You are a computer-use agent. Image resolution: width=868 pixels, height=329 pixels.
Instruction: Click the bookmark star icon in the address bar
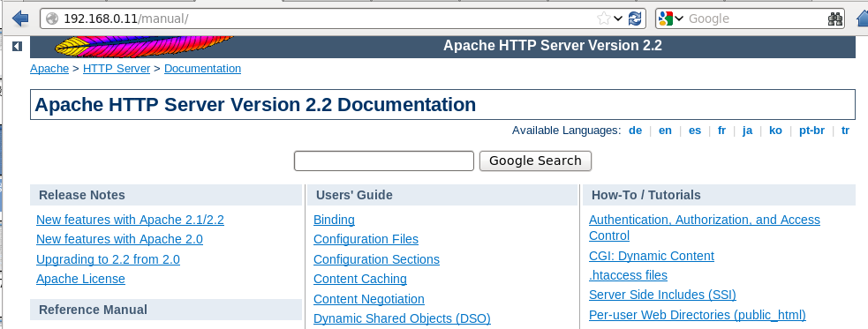[x=603, y=19]
